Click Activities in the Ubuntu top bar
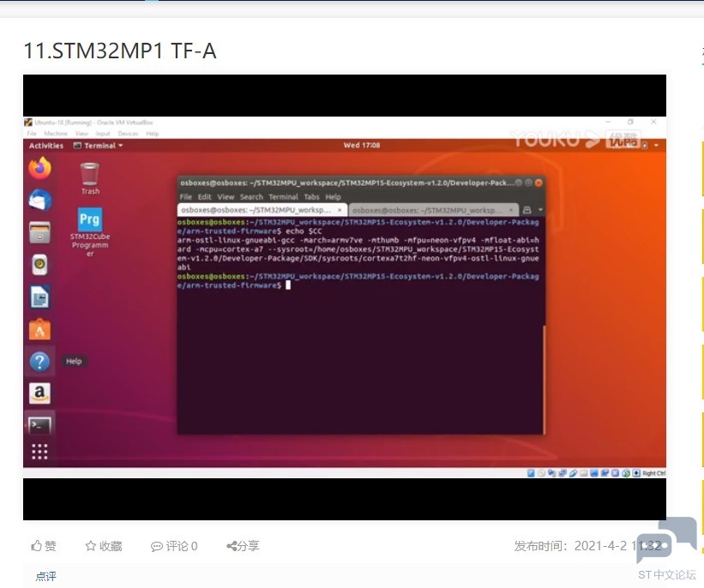Viewport: 704px width, 588px height. click(x=46, y=146)
